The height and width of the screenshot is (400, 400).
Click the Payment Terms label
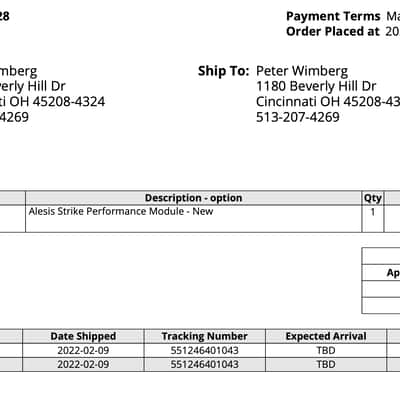[333, 16]
